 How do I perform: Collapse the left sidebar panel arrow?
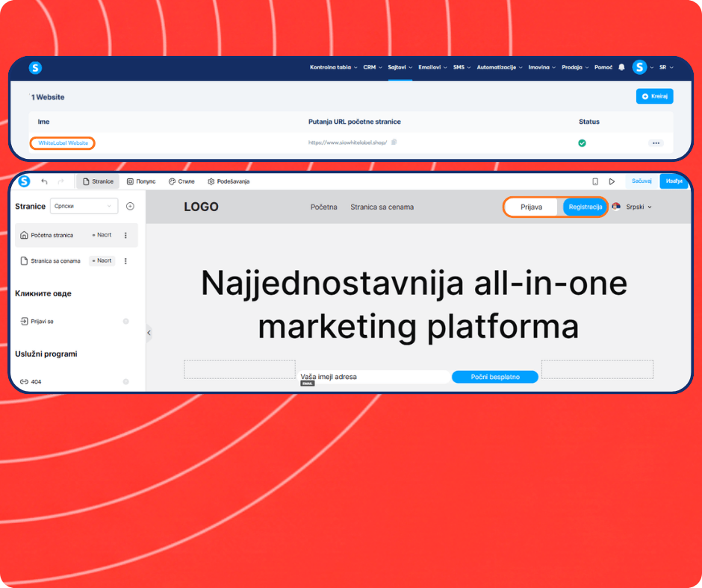[149, 333]
